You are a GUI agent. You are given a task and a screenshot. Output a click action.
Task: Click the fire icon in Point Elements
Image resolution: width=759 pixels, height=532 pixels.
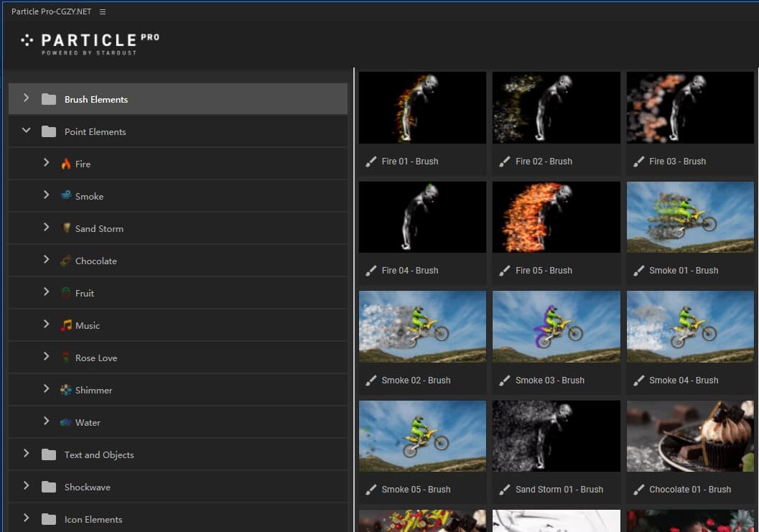[66, 164]
